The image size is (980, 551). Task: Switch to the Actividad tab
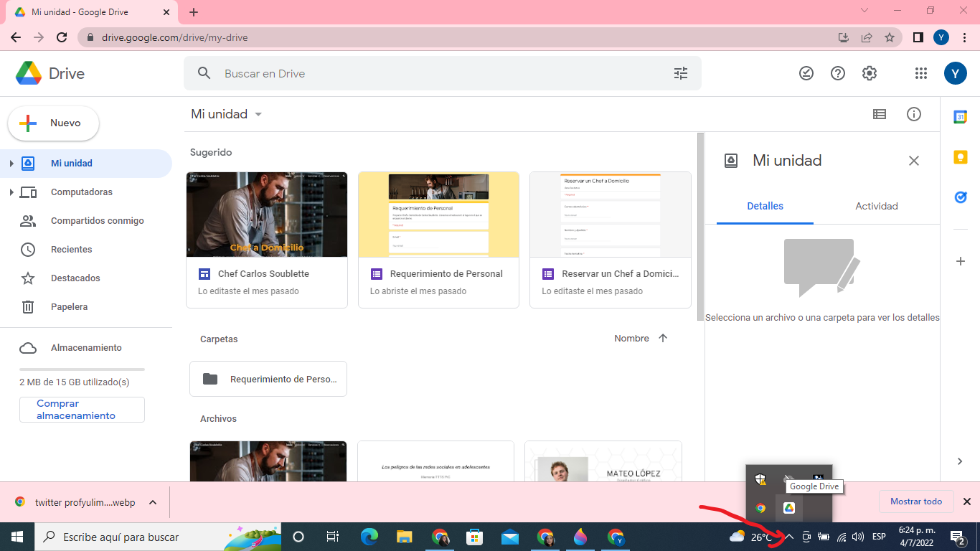pos(877,206)
